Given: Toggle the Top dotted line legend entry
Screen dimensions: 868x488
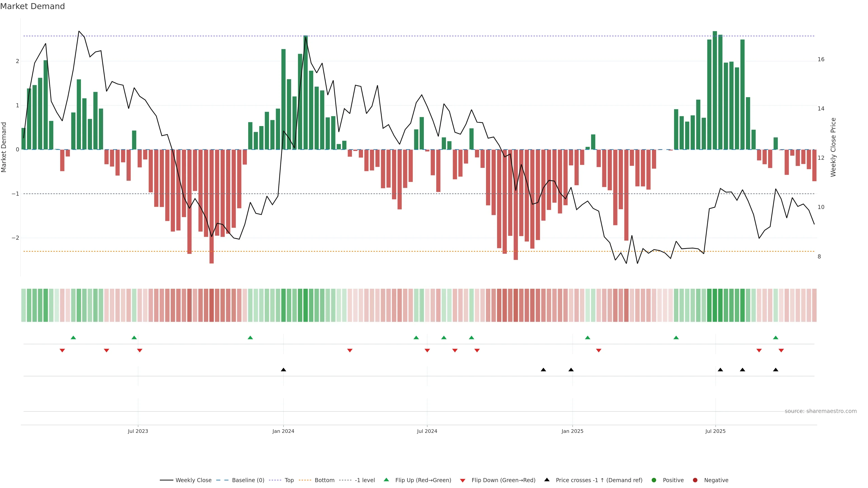Looking at the screenshot, I should pyautogui.click(x=289, y=480).
